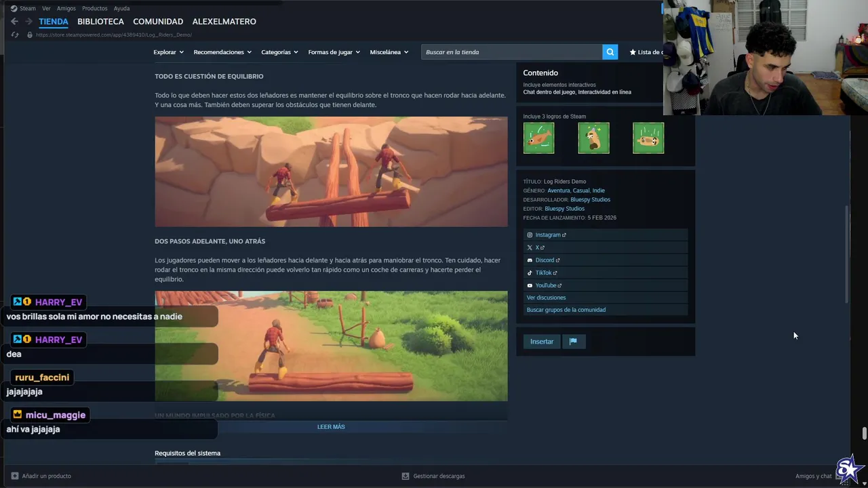Open the Discord external link
This screenshot has height=488, width=868.
(606, 260)
